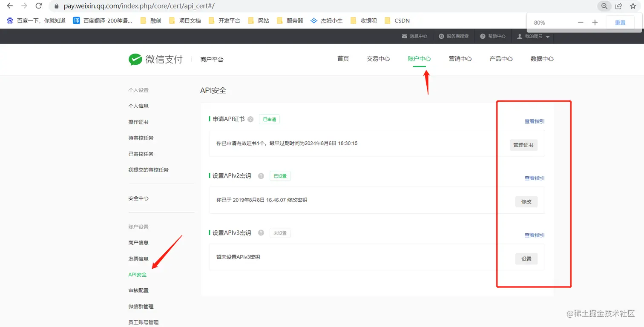The height and width of the screenshot is (327, 644).
Task: Open 服务商搜索 in the top bar
Action: (454, 36)
